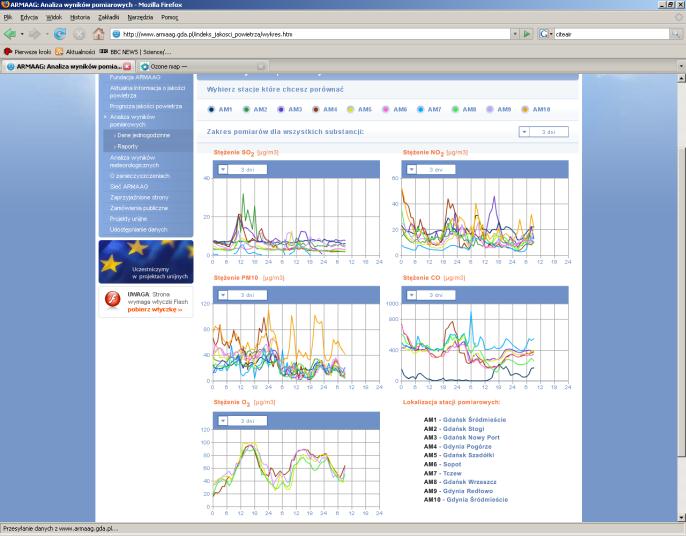Viewport: 686px width, 536px height.
Task: Click the scrollbar down arrow
Action: (x=681, y=518)
